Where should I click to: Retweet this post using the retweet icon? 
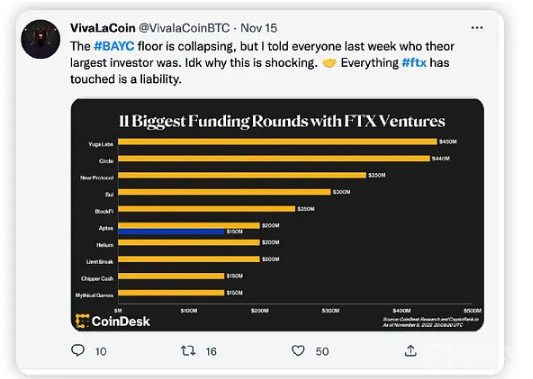(188, 350)
